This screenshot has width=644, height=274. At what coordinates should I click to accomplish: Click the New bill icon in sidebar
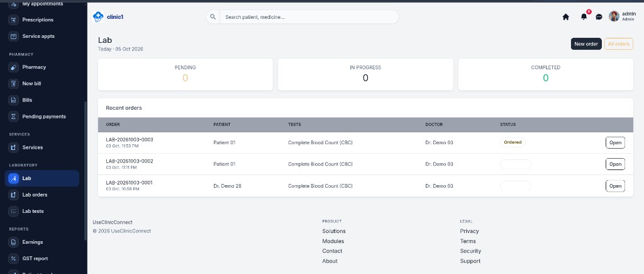point(14,84)
